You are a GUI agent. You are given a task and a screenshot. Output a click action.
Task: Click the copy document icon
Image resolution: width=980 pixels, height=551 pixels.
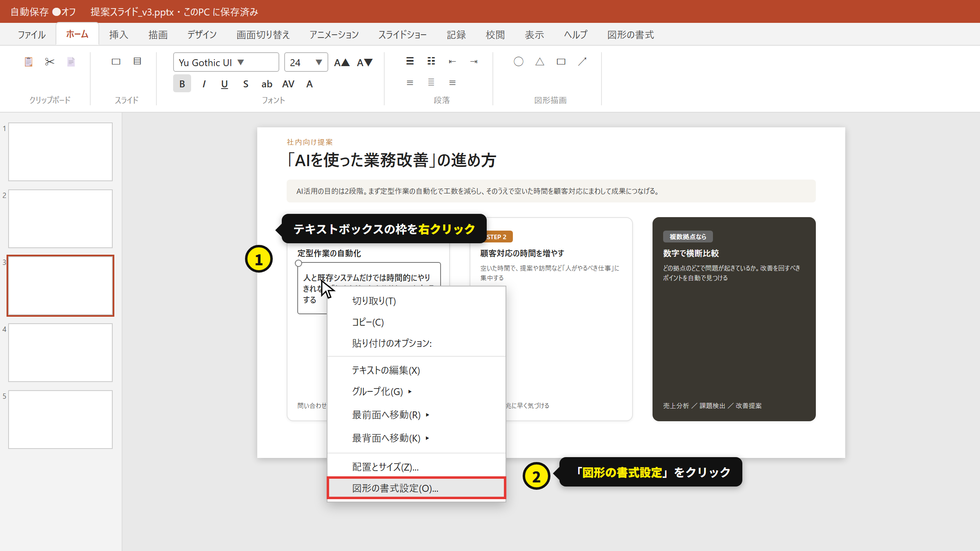pos(71,62)
